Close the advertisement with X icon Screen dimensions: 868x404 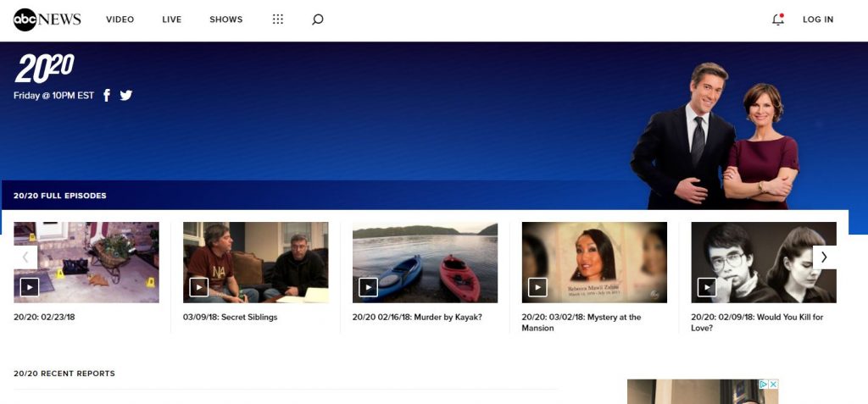pyautogui.click(x=773, y=384)
